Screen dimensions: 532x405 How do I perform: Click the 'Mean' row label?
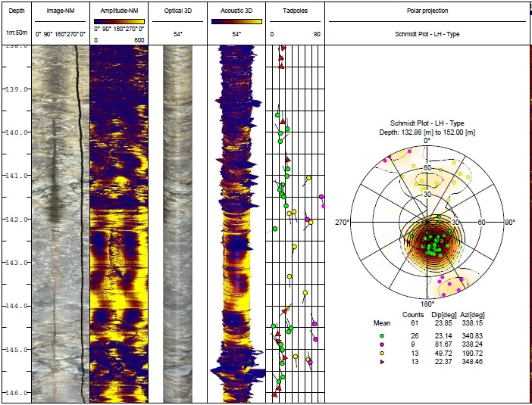pos(382,323)
